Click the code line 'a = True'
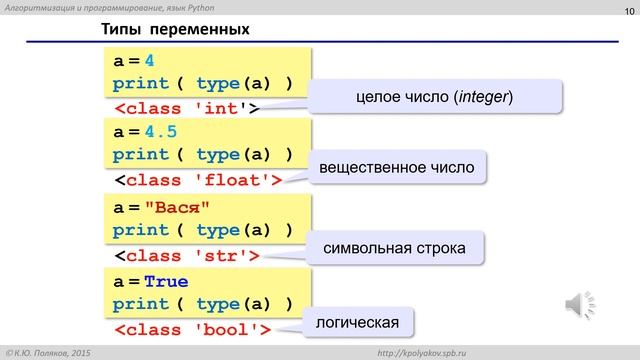The width and height of the screenshot is (640, 360). [151, 282]
